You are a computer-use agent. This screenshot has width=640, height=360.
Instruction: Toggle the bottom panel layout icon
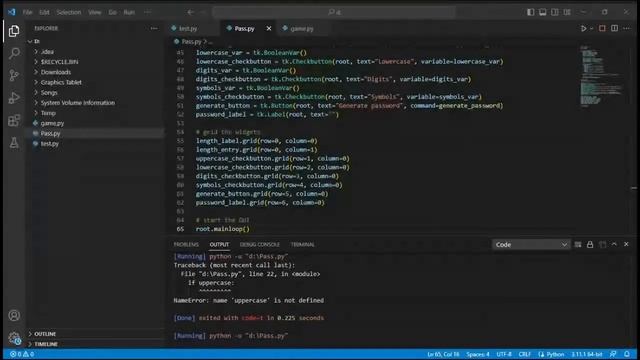(542, 12)
